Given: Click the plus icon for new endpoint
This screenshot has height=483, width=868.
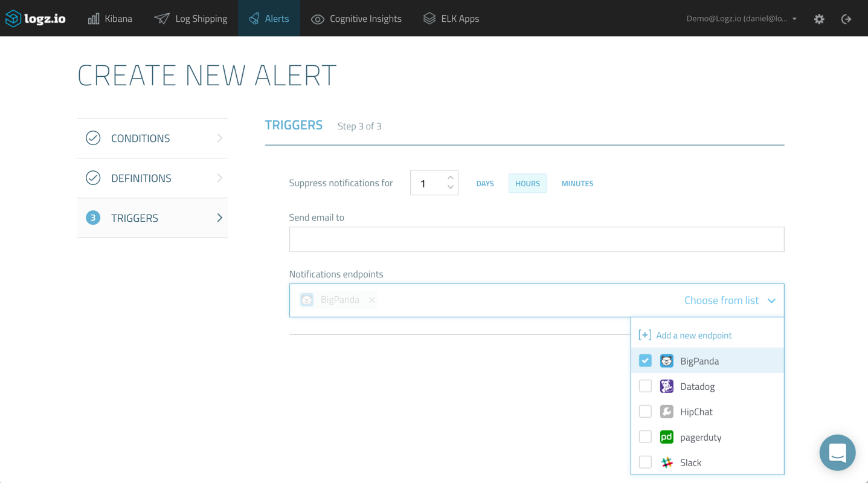Looking at the screenshot, I should (x=645, y=335).
